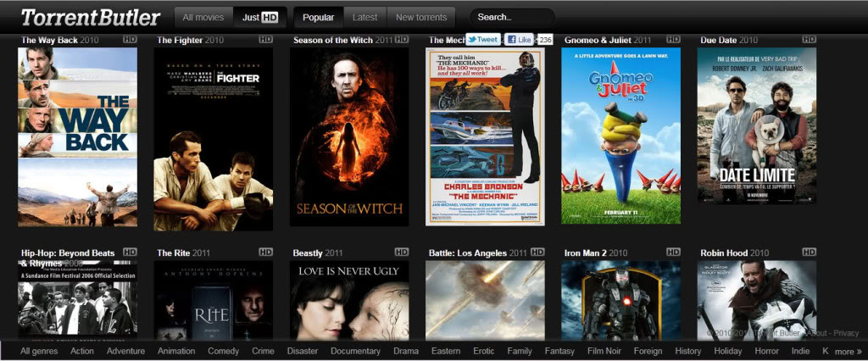The image size is (868, 361).
Task: Open Gnomeo & Juliet poster
Action: point(621,136)
